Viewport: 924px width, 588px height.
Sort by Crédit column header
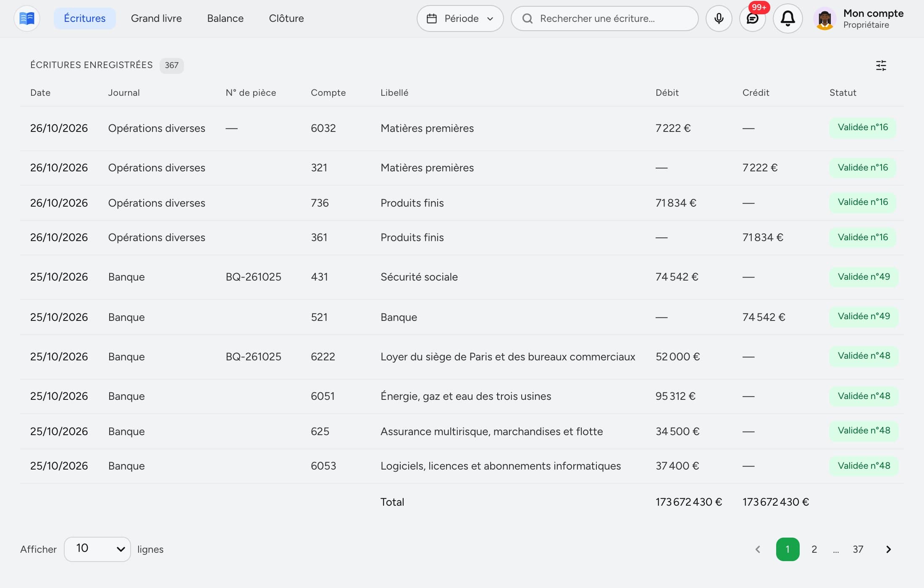(756, 93)
